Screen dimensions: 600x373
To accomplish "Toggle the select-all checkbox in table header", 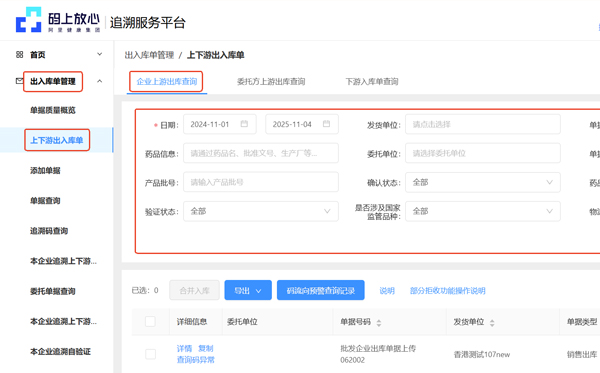I will point(150,321).
